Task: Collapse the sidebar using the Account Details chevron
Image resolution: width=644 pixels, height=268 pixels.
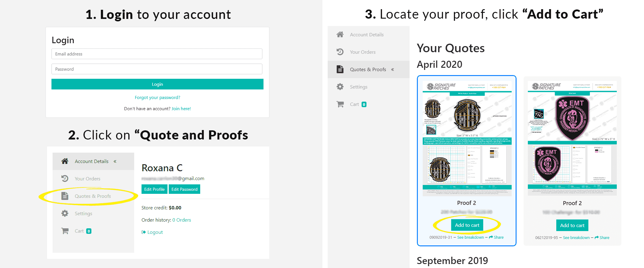Action: (115, 161)
